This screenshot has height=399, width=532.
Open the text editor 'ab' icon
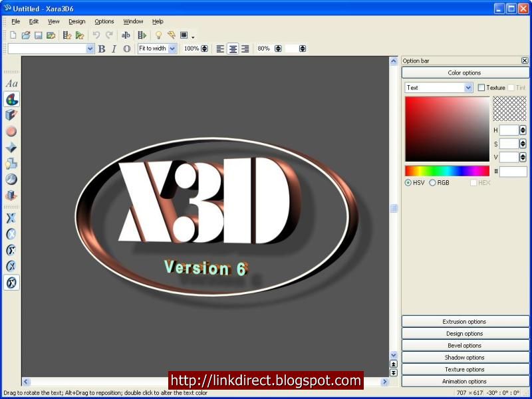(x=126, y=35)
